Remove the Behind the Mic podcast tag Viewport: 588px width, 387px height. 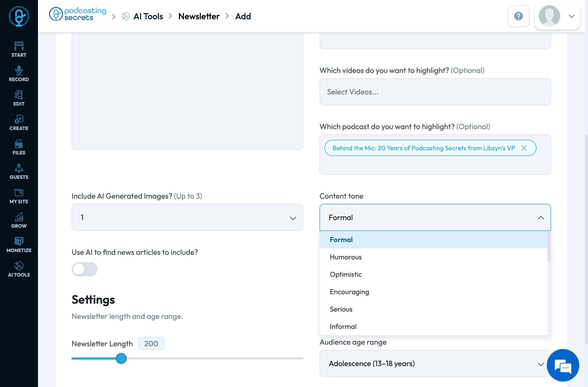(524, 148)
